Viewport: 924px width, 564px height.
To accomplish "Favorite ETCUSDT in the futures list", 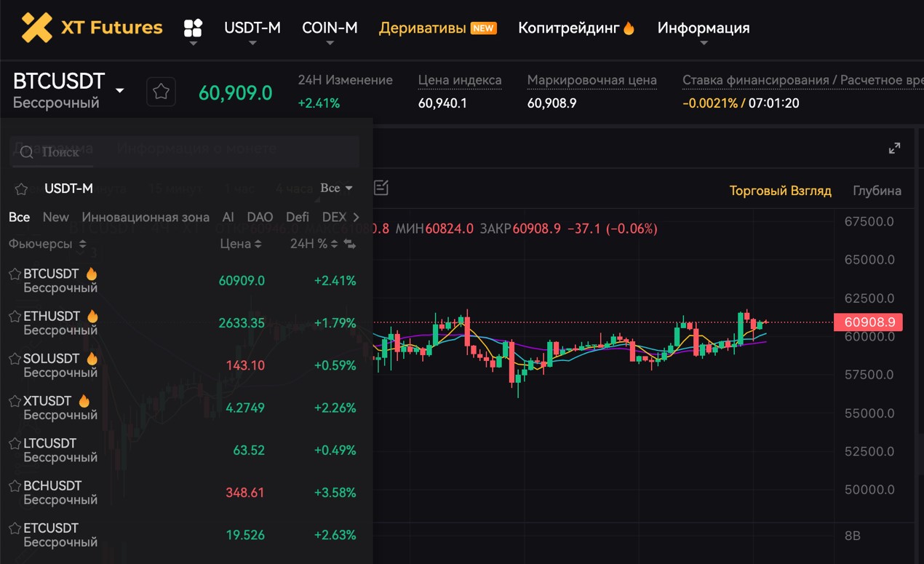I will tap(15, 528).
